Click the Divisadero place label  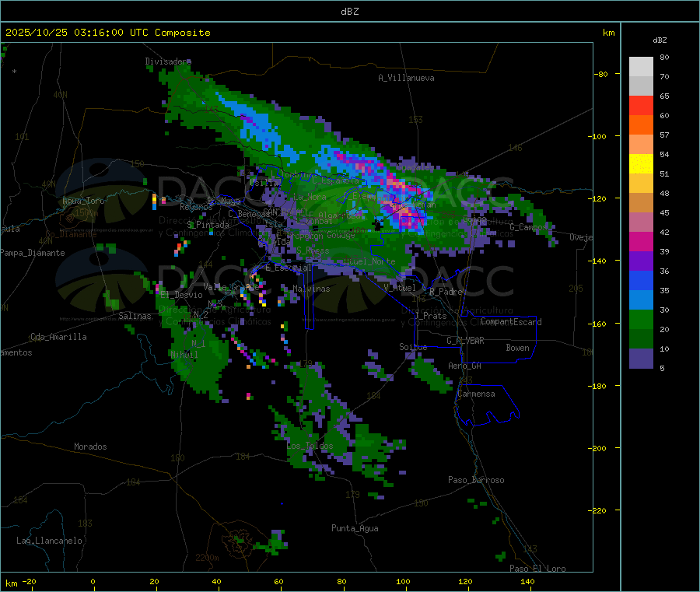click(x=168, y=61)
